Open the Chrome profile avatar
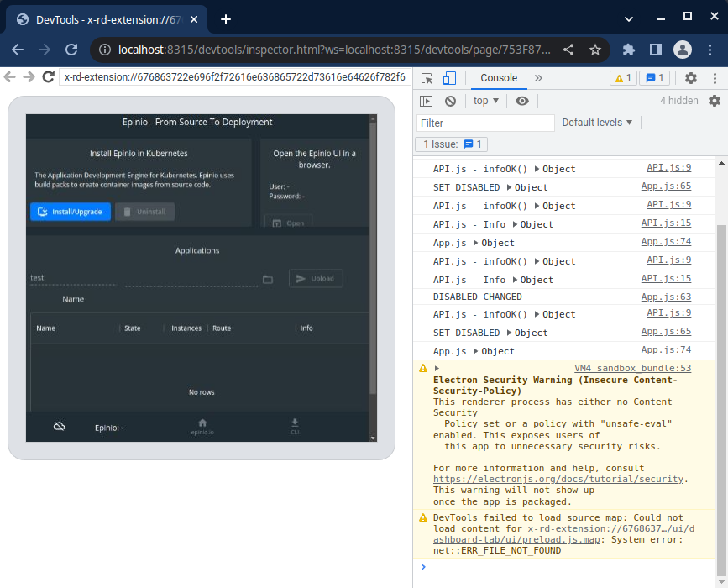The height and width of the screenshot is (588, 728). coord(683,50)
